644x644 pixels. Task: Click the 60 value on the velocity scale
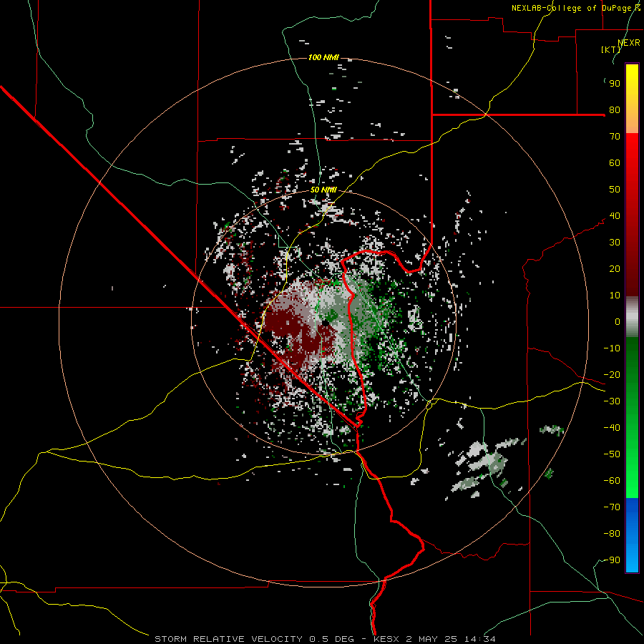point(615,163)
